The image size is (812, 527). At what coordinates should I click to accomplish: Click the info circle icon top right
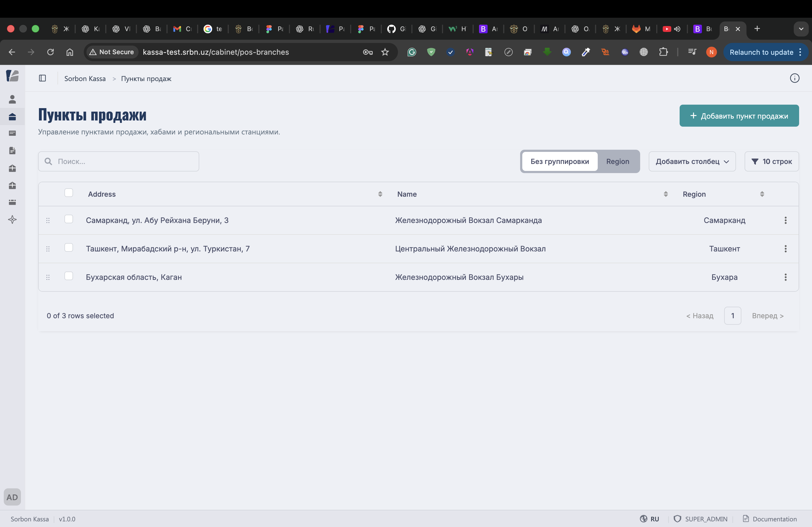[794, 78]
